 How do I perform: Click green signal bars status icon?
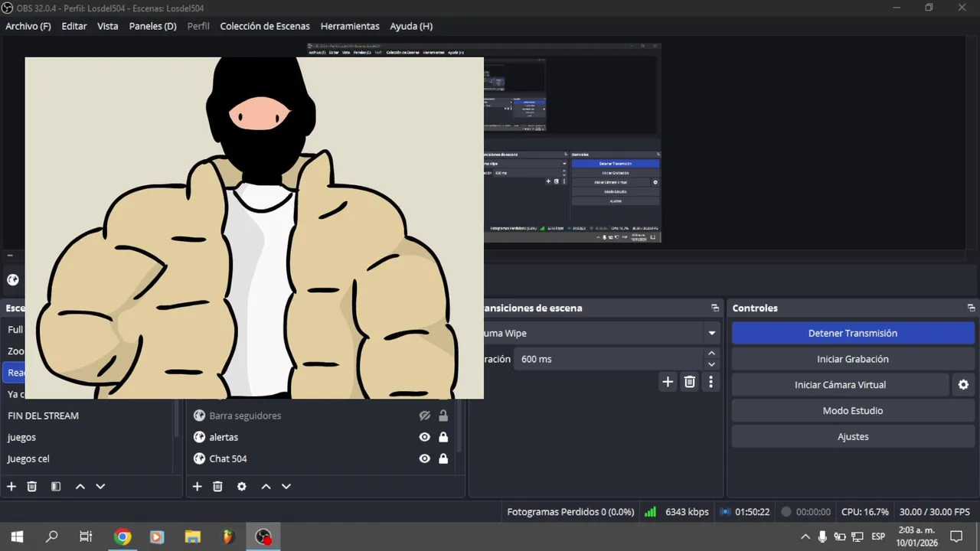point(650,512)
